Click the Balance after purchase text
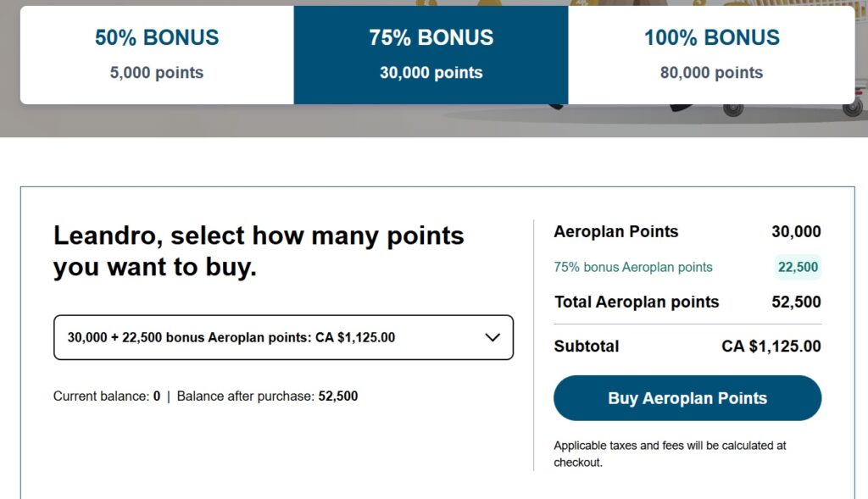Image resolution: width=868 pixels, height=499 pixels. [x=267, y=396]
